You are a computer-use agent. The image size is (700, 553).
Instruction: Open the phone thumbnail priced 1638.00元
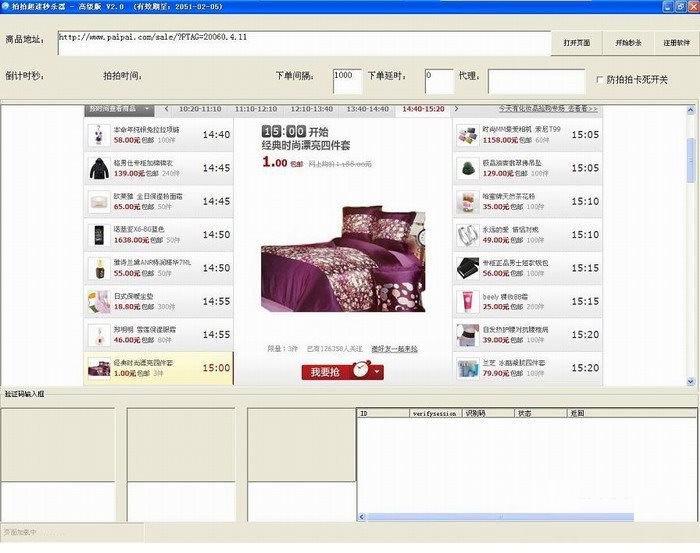(x=99, y=235)
